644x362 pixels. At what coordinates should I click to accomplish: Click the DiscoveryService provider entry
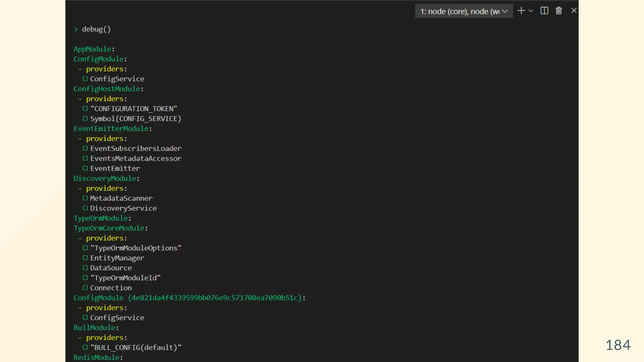(x=123, y=208)
